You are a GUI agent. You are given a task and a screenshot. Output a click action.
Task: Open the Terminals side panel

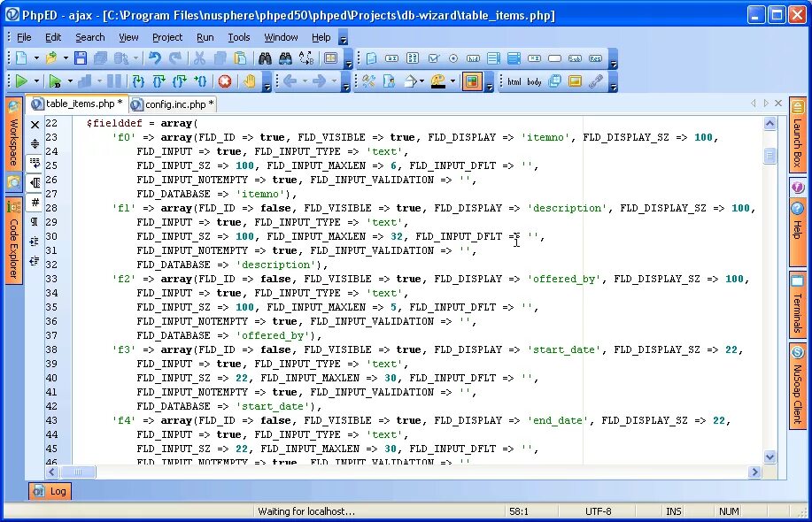pyautogui.click(x=798, y=304)
